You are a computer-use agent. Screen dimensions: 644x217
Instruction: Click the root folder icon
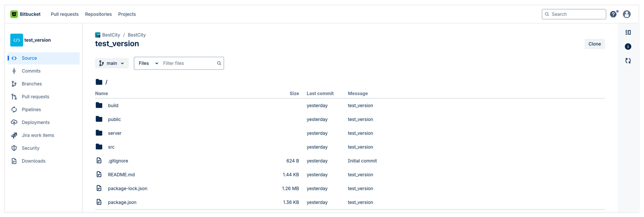coord(99,82)
